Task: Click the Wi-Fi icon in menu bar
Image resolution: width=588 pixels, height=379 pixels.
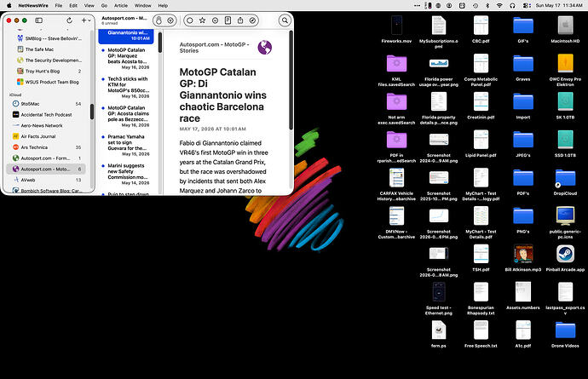Action: coord(499,5)
